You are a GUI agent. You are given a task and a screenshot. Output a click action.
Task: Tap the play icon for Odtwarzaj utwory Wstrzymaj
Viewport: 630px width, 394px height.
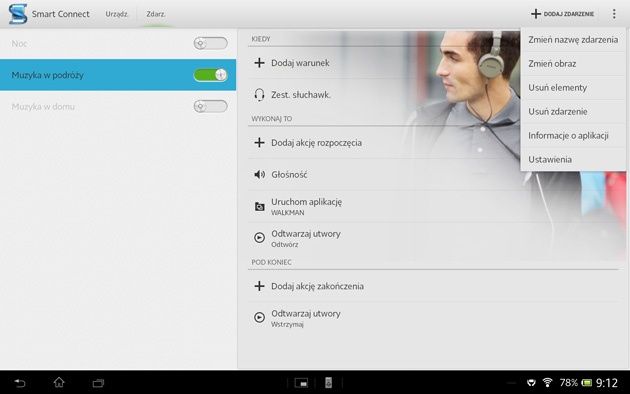[x=260, y=318]
